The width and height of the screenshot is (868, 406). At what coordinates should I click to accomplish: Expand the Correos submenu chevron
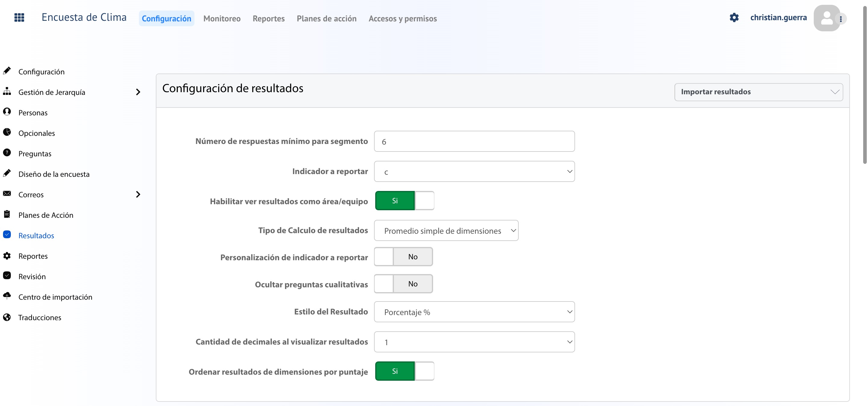pos(138,194)
